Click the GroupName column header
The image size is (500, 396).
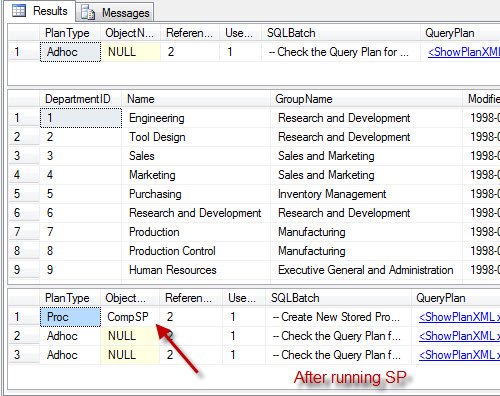click(366, 99)
